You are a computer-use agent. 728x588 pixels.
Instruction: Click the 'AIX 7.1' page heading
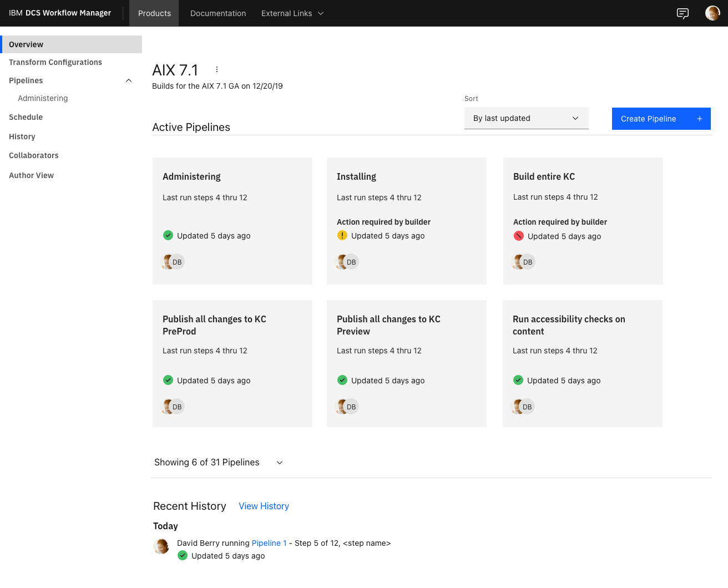(175, 70)
